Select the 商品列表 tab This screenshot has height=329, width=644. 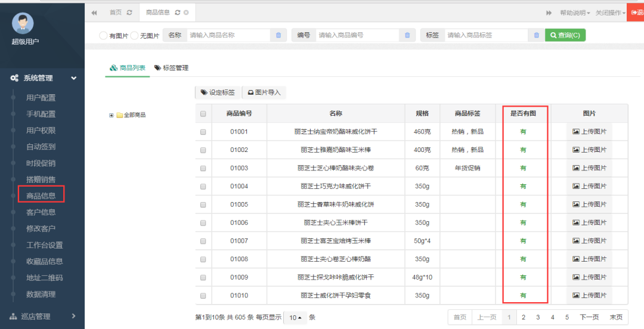[128, 68]
